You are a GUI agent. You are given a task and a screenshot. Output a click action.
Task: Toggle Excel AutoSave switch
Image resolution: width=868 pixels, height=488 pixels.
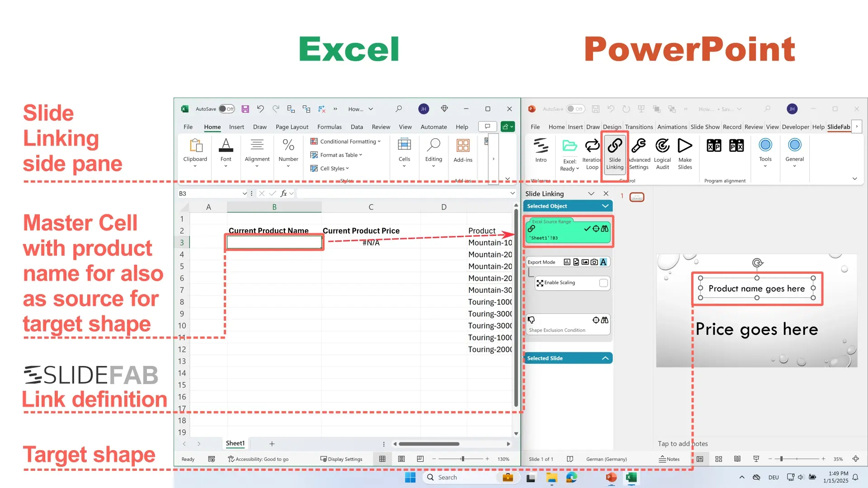[227, 109]
